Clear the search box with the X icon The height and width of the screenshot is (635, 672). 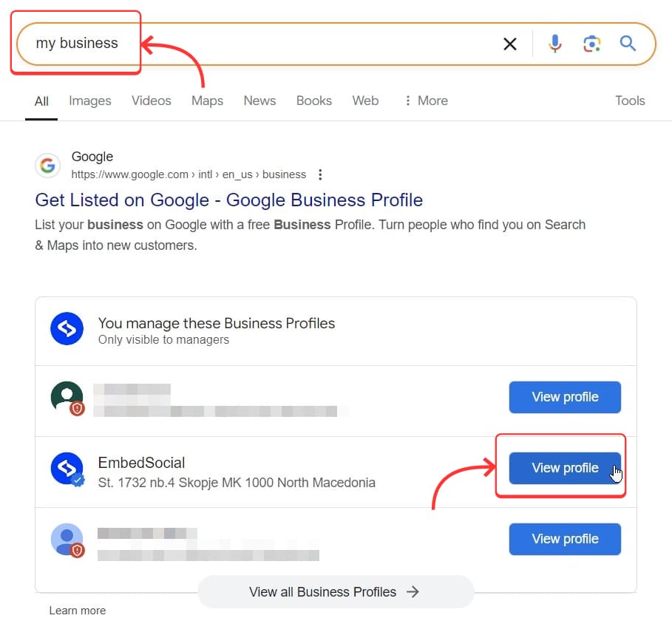(509, 44)
